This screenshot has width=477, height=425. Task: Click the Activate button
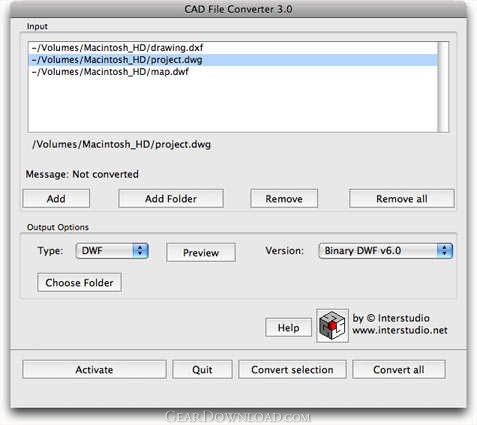click(x=94, y=370)
